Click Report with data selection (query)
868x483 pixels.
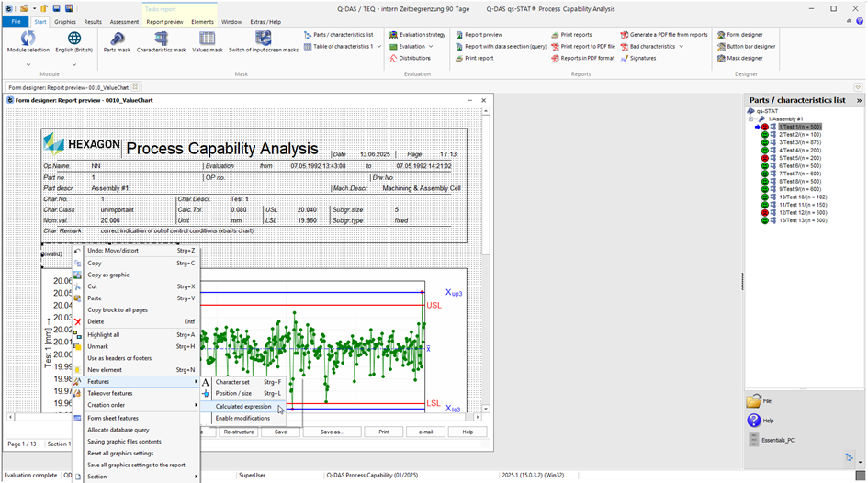(x=501, y=47)
